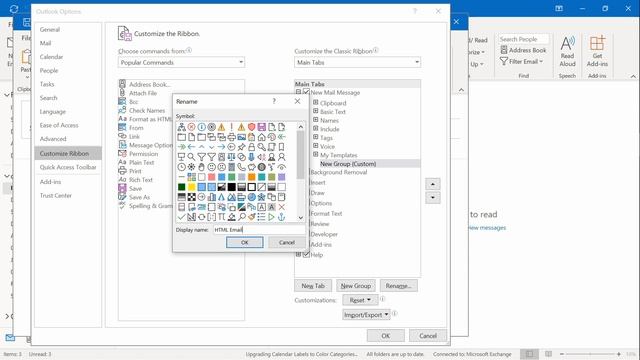Open the Customize the Classic Ribbon dropdown
640x360 pixels.
click(358, 62)
